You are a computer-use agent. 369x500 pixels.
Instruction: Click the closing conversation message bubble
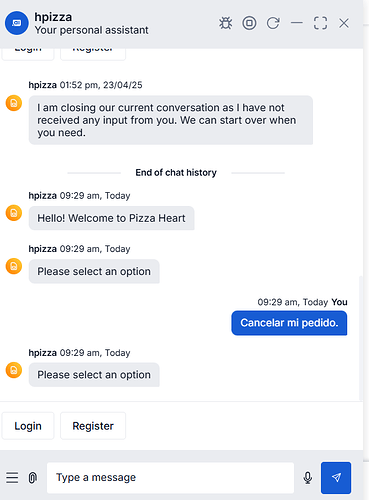171,120
